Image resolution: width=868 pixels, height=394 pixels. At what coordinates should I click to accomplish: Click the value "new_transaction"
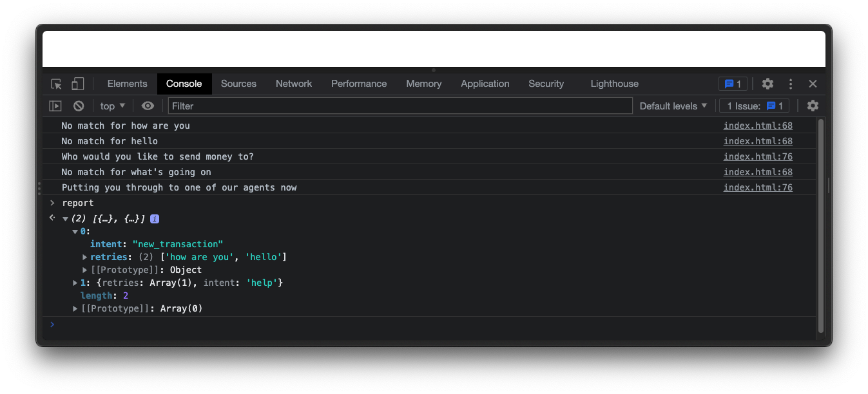click(x=178, y=244)
